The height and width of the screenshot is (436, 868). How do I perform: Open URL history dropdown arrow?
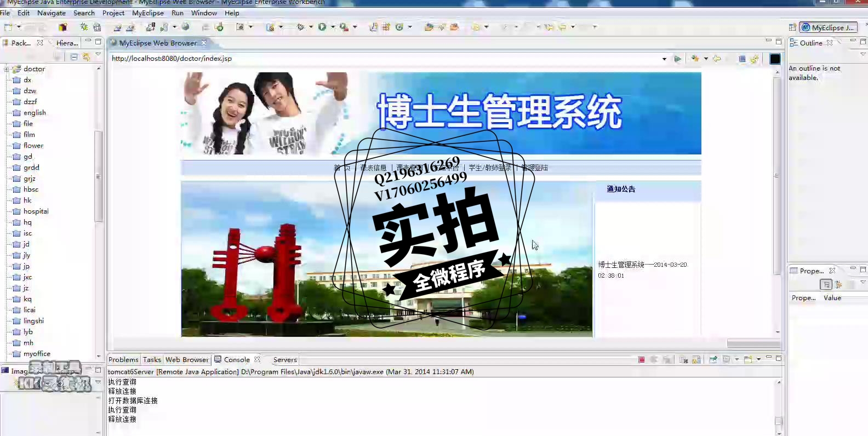tap(664, 59)
